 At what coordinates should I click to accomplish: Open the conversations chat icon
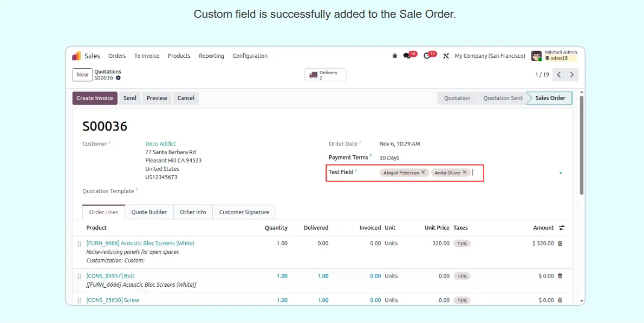407,56
